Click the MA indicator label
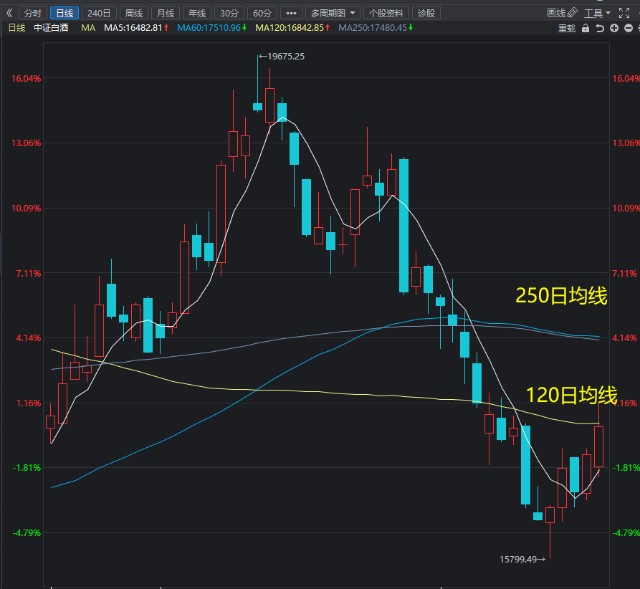Image resolution: width=640 pixels, height=589 pixels. pyautogui.click(x=88, y=28)
